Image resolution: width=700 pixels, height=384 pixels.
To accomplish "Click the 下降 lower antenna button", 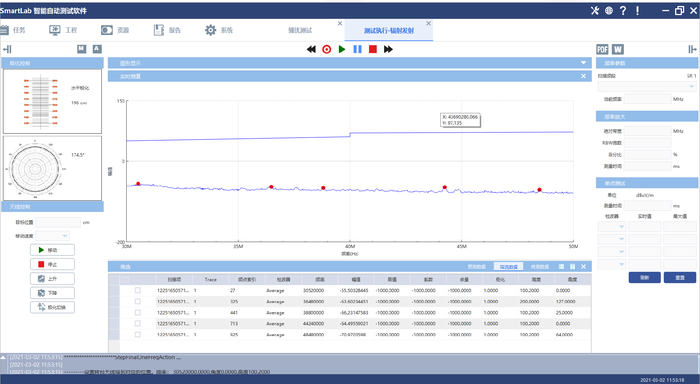I will (x=52, y=293).
